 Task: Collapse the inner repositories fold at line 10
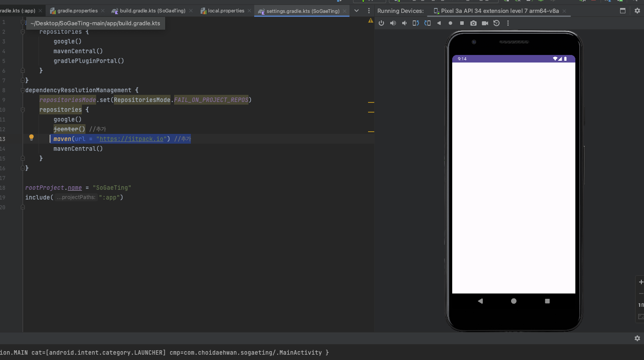tap(22, 110)
